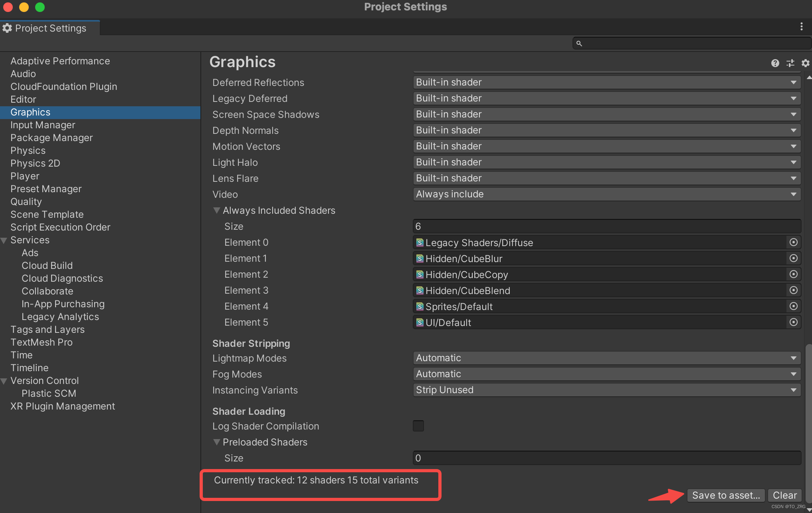This screenshot has height=513, width=812.
Task: Open the Lightmap Modes dropdown
Action: tap(606, 358)
